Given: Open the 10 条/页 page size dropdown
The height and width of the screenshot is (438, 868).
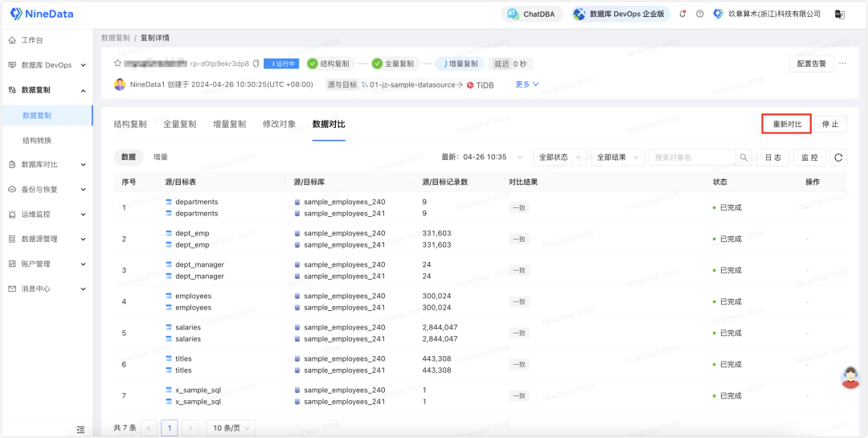Looking at the screenshot, I should (231, 428).
